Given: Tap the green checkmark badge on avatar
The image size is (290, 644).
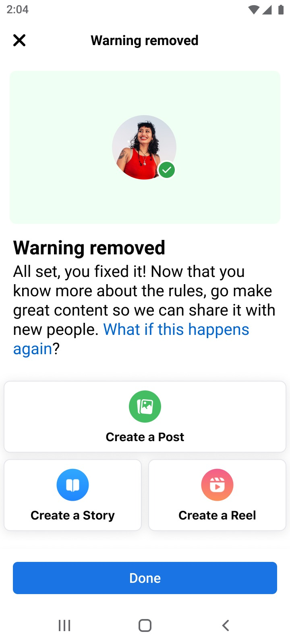Looking at the screenshot, I should tap(167, 170).
